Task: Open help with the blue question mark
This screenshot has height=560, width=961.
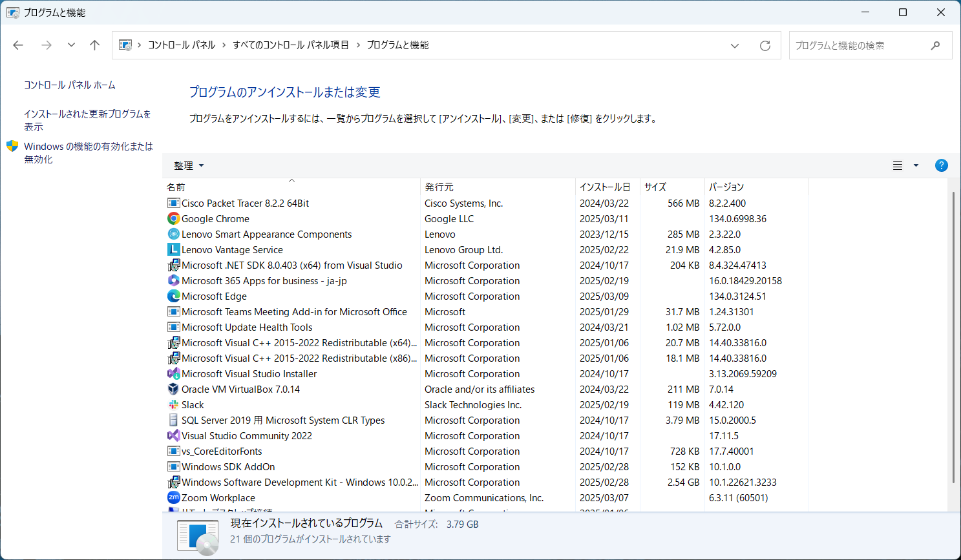Action: (942, 166)
